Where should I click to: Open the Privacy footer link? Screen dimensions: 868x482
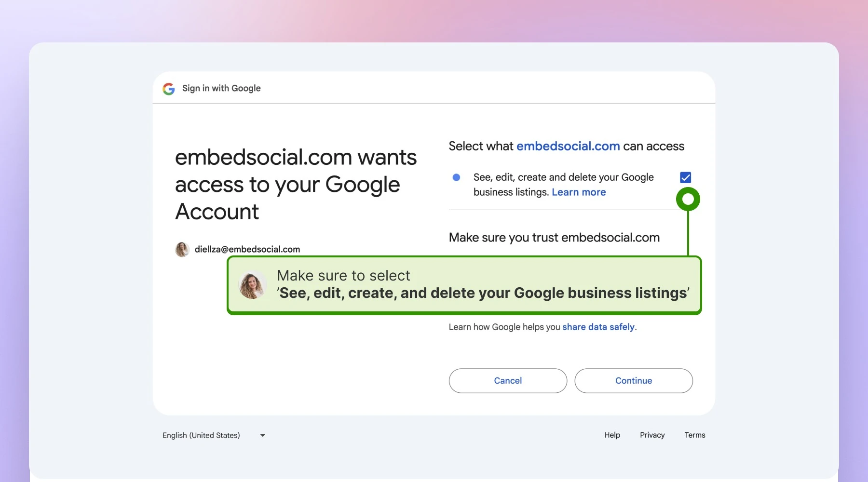(x=652, y=435)
